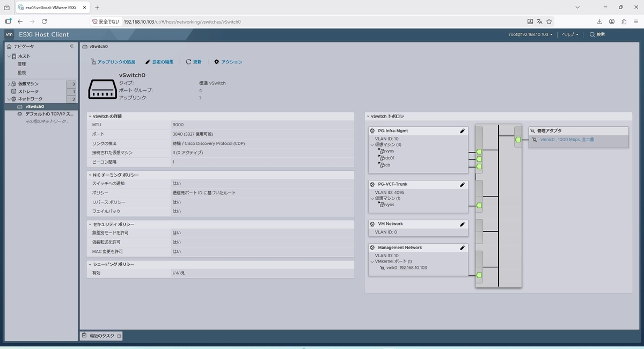Expand the 仮想マシン navigator node

tap(9, 84)
